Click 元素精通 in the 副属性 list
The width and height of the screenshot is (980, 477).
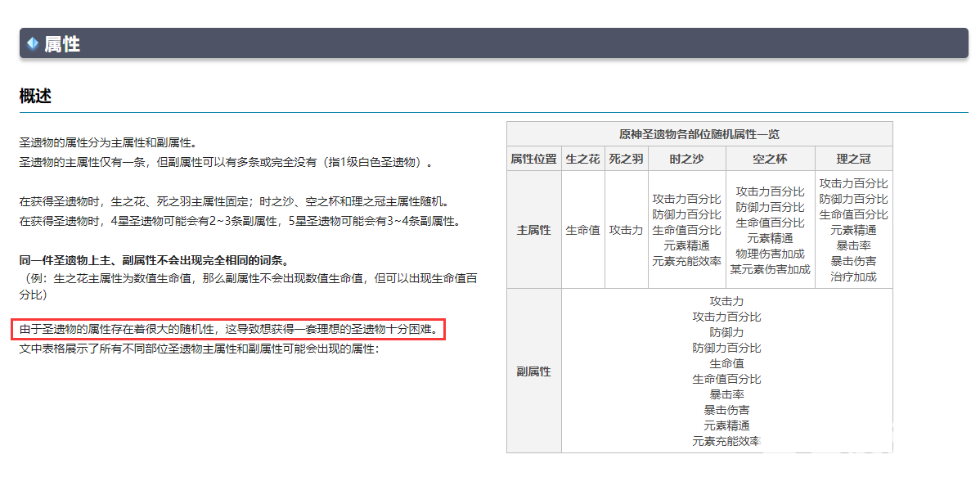click(x=727, y=425)
